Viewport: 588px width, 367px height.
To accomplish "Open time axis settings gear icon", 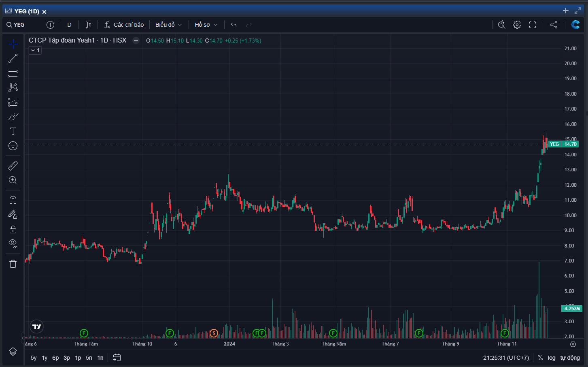I will [573, 344].
